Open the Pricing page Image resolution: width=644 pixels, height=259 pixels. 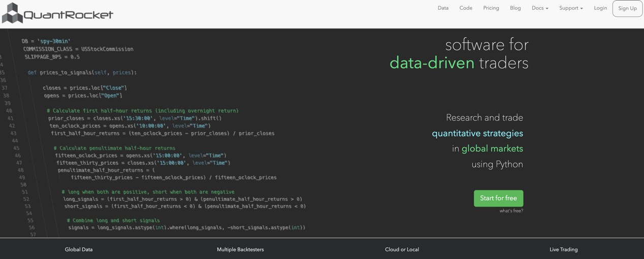point(491,8)
